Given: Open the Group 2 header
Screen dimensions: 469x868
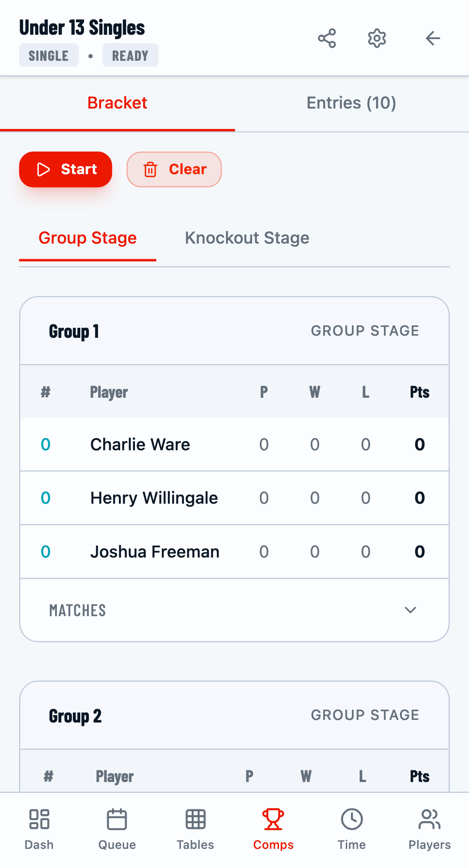Looking at the screenshot, I should (x=75, y=715).
